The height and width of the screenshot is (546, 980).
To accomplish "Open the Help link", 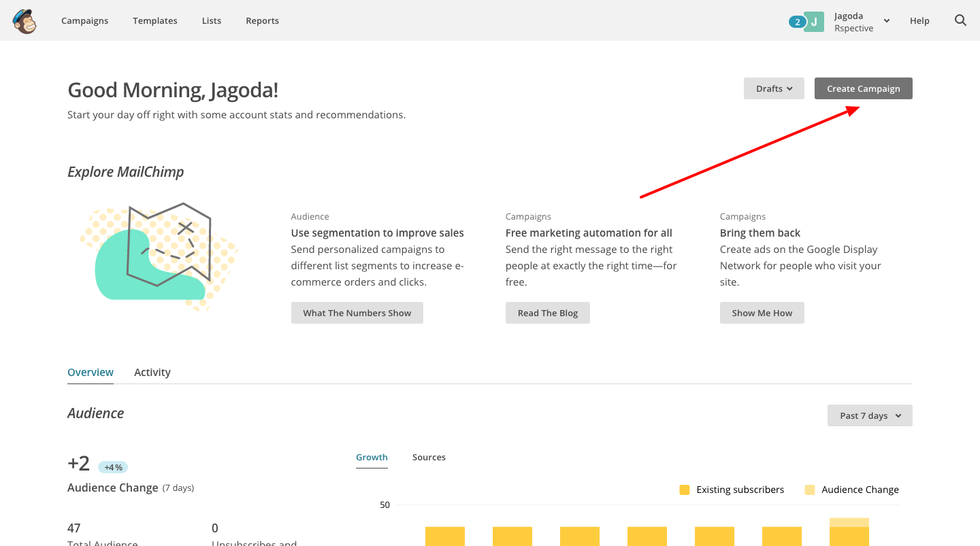I will pyautogui.click(x=919, y=20).
